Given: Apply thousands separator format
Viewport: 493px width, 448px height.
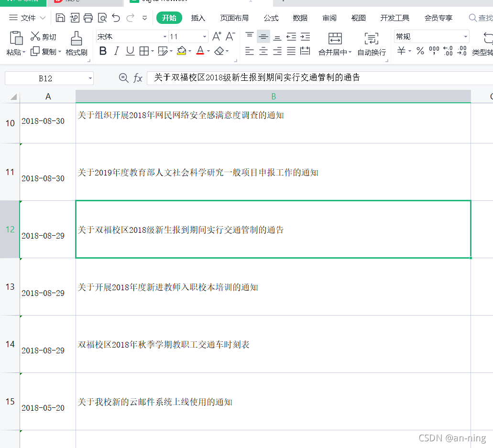Looking at the screenshot, I should click(x=434, y=51).
